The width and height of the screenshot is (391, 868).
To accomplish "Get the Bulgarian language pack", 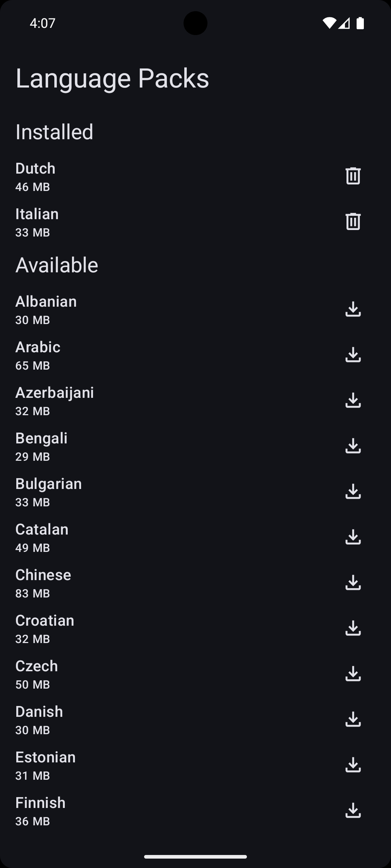I will point(353,492).
